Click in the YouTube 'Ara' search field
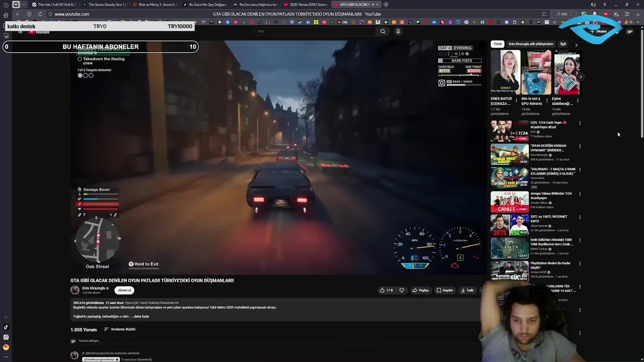The height and width of the screenshot is (362, 644). (x=315, y=31)
